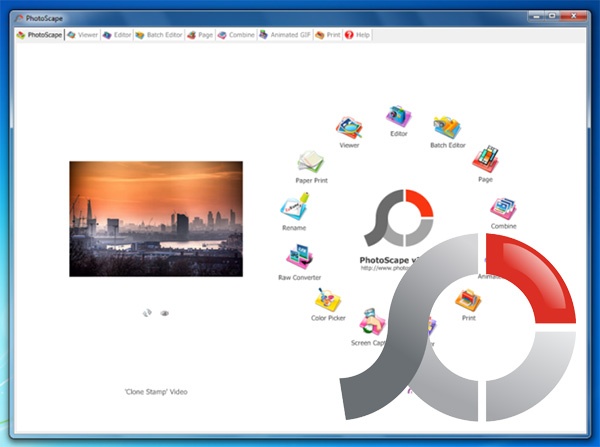Screen dimensions: 600x447
Task: Click the eye icon below the photo
Action: [165, 313]
